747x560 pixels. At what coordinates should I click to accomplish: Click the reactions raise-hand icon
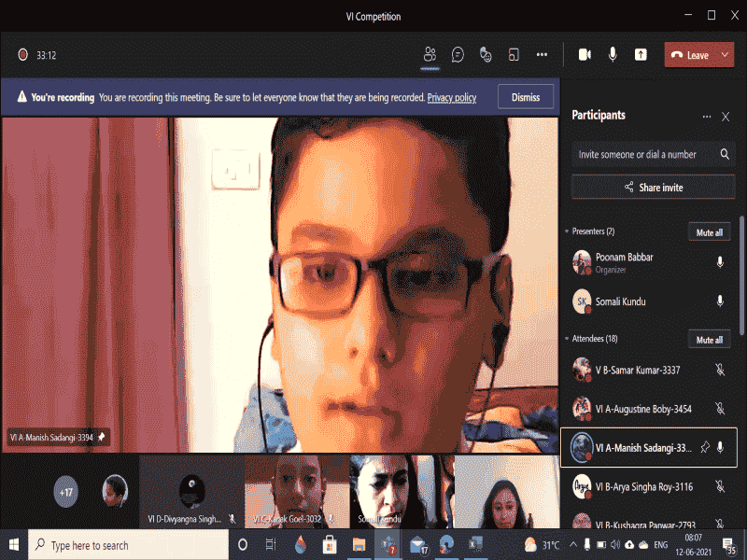point(486,55)
